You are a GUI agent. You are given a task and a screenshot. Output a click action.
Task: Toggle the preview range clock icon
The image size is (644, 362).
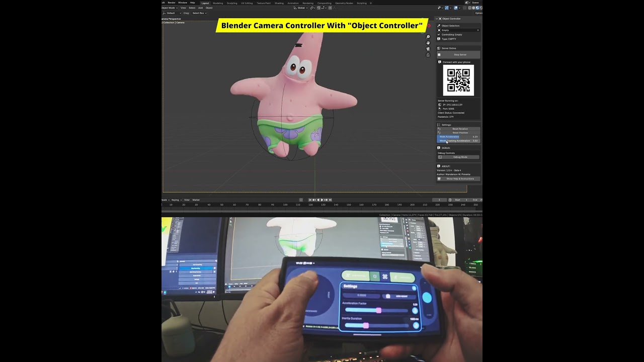[450, 200]
